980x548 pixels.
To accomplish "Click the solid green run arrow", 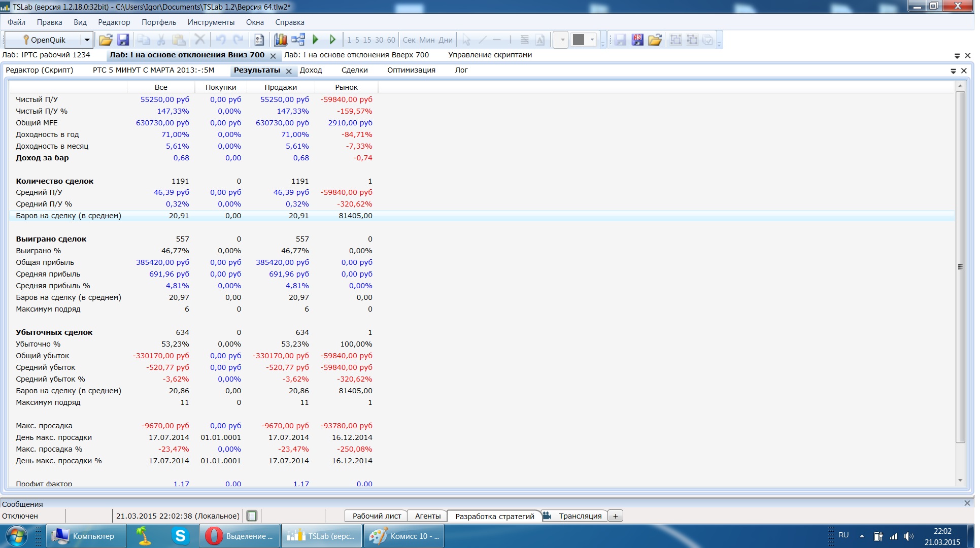I will coord(315,40).
